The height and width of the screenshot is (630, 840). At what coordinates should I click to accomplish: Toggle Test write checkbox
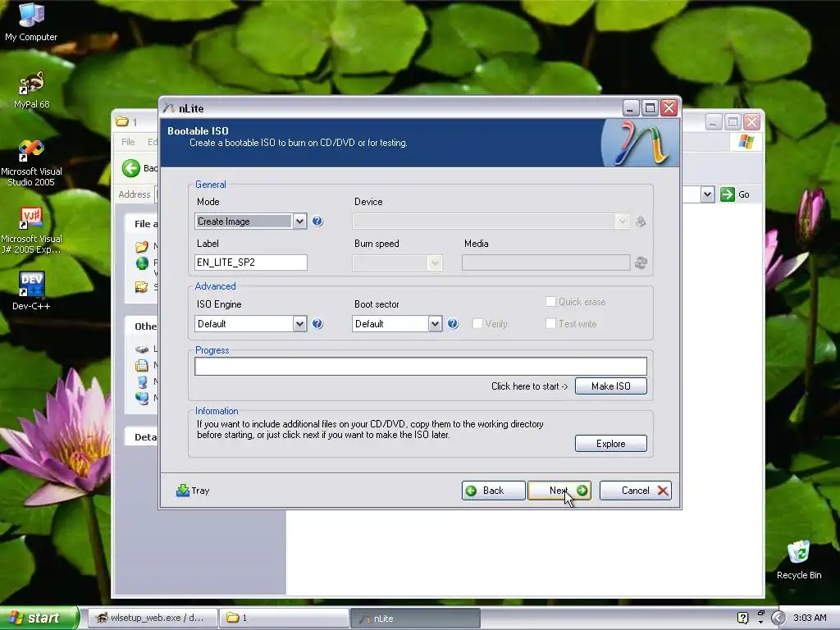pos(550,323)
